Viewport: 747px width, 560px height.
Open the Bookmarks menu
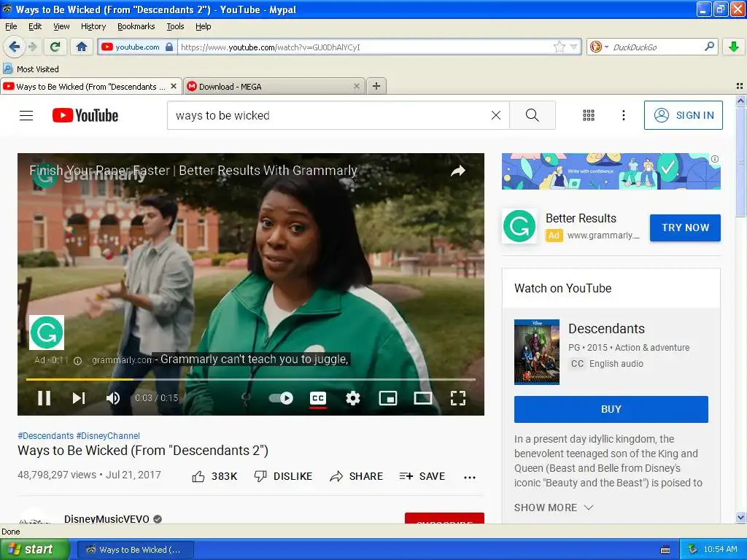point(136,26)
